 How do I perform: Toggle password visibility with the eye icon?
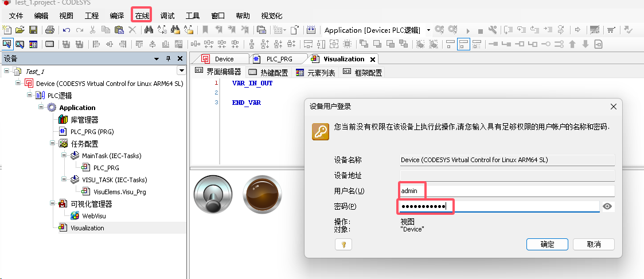(x=607, y=206)
